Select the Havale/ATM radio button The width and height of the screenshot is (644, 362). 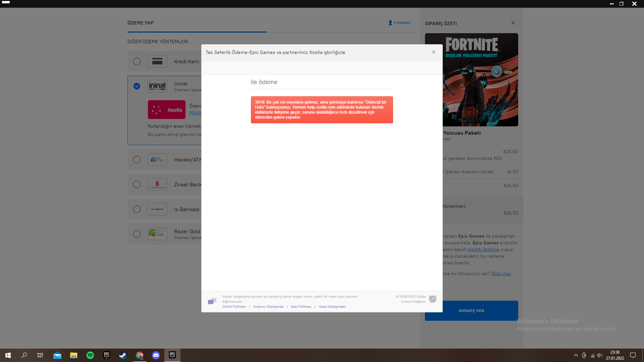[137, 160]
